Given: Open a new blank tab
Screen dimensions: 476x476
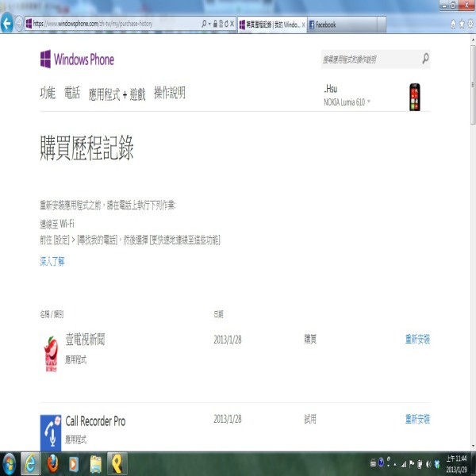Looking at the screenshot, I should click(382, 25).
